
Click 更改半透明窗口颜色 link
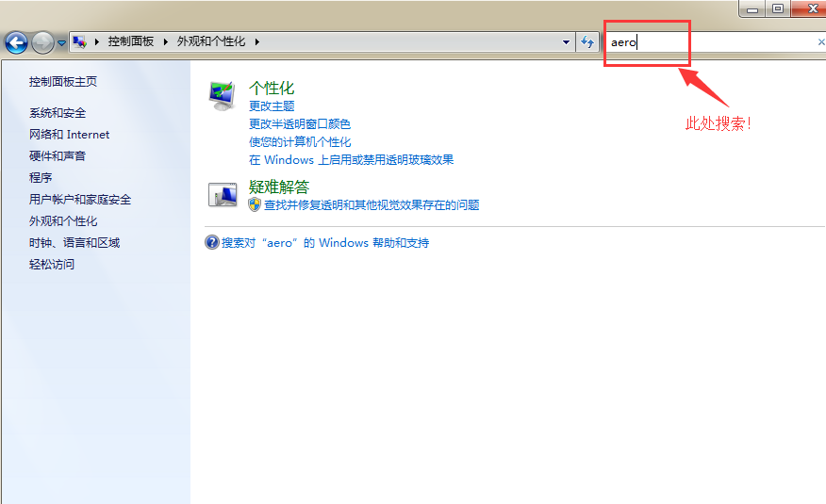pyautogui.click(x=300, y=124)
